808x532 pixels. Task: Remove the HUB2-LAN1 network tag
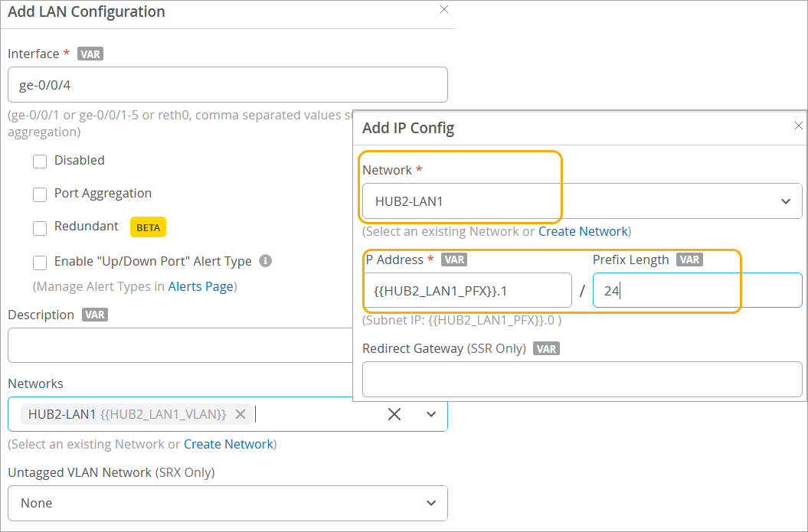click(x=240, y=414)
